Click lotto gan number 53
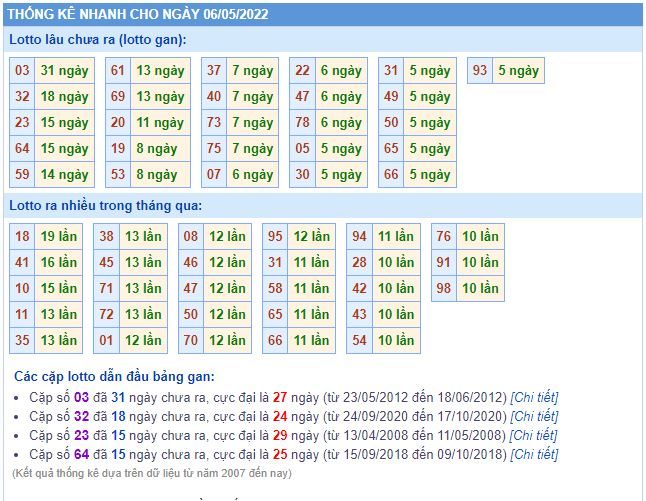646x501 pixels. [118, 174]
